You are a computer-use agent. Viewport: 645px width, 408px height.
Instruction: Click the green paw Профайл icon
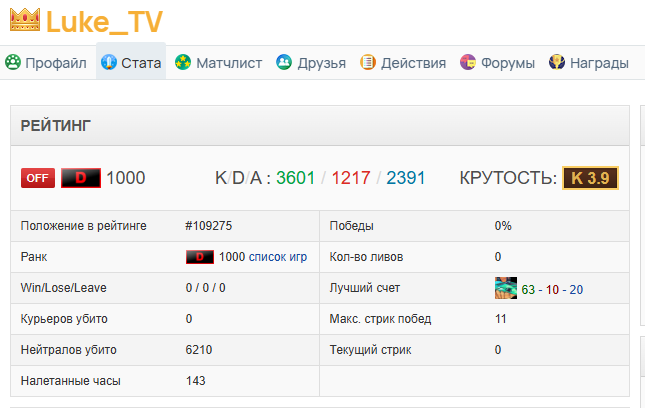tap(13, 63)
